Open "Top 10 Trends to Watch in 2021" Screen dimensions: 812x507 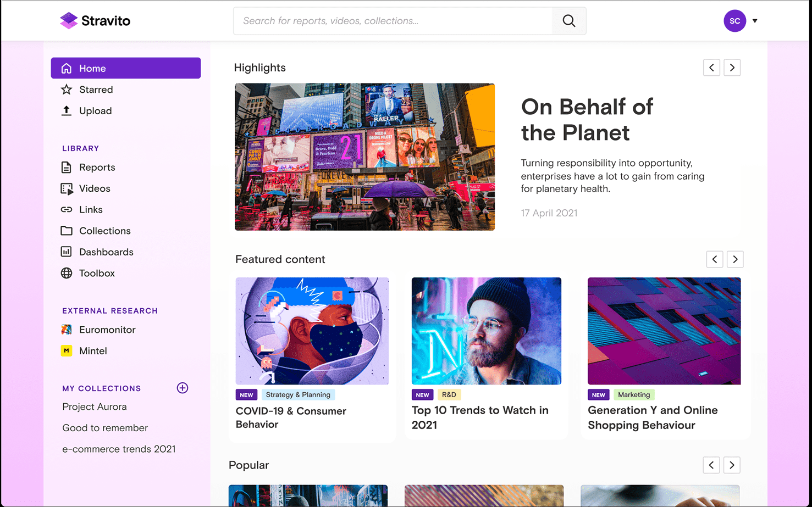click(x=480, y=417)
